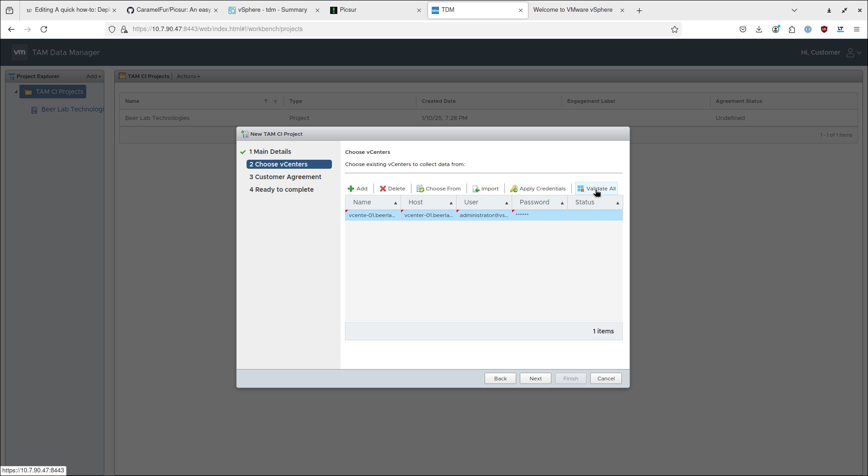This screenshot has height=476, width=868.
Task: Click Add vCenter button in dialog toolbar
Action: [357, 189]
